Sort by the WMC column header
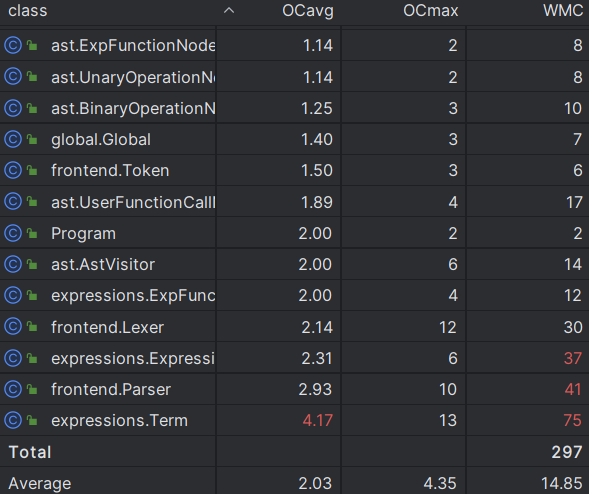 [563, 11]
